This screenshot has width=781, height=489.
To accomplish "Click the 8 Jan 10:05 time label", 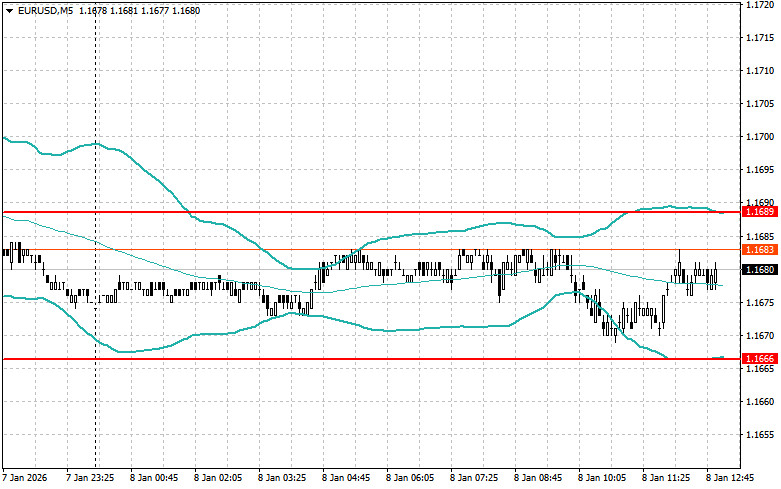I will coord(602,478).
